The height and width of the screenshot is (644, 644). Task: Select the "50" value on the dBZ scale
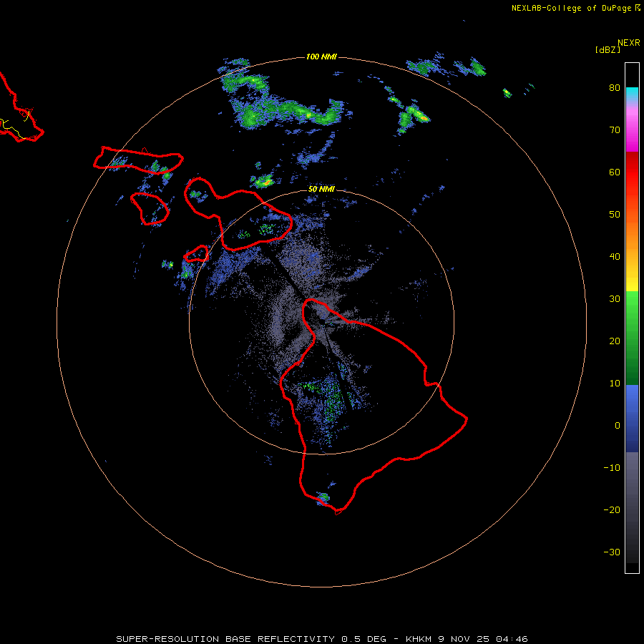(615, 215)
